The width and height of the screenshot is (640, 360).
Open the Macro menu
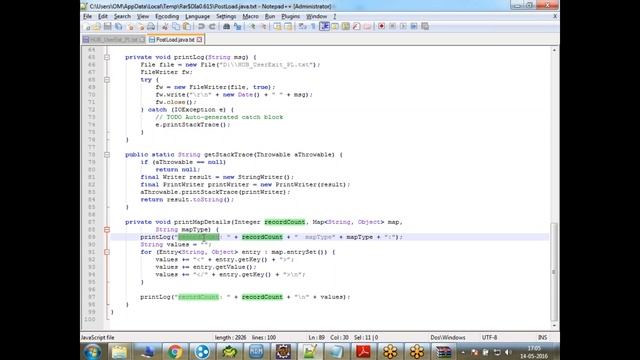pyautogui.click(x=250, y=16)
